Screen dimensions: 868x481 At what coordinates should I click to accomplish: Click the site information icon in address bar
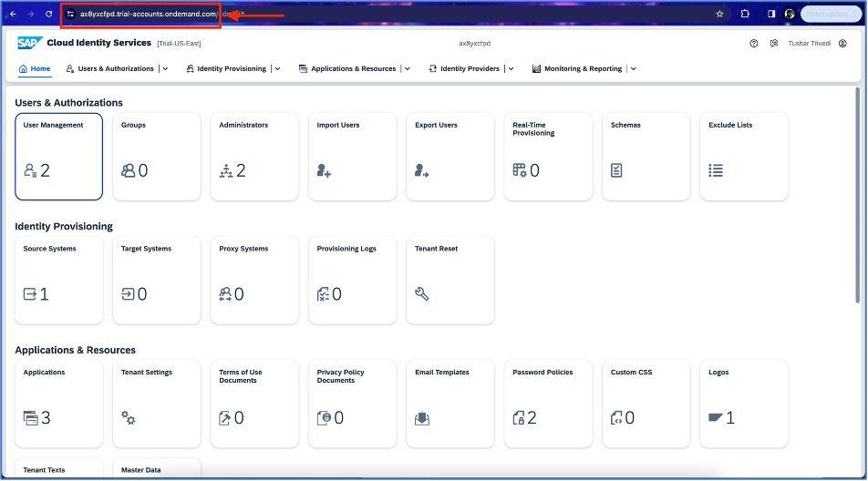[x=70, y=14]
